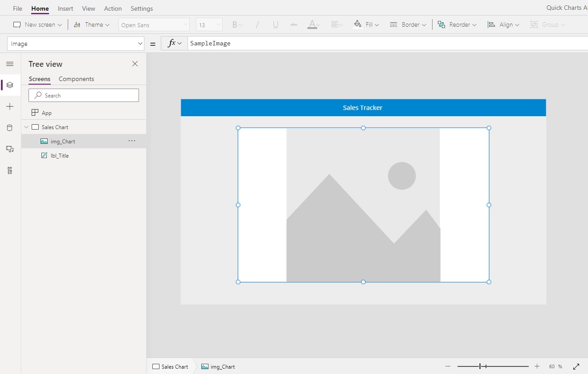Open the Tree view layers icon in sidebar
The image size is (588, 374).
[x=10, y=85]
